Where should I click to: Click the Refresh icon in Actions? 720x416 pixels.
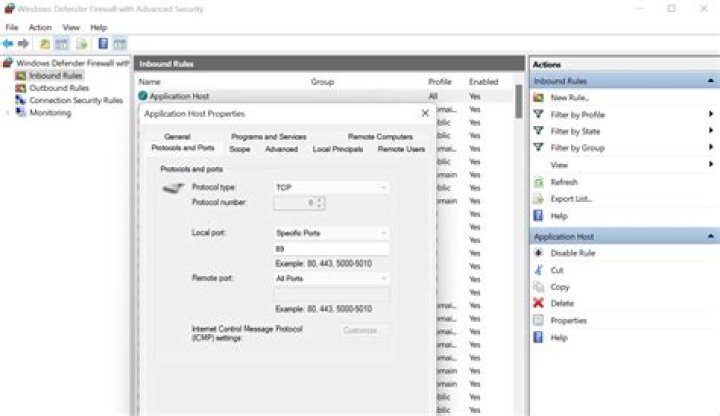coord(539,182)
